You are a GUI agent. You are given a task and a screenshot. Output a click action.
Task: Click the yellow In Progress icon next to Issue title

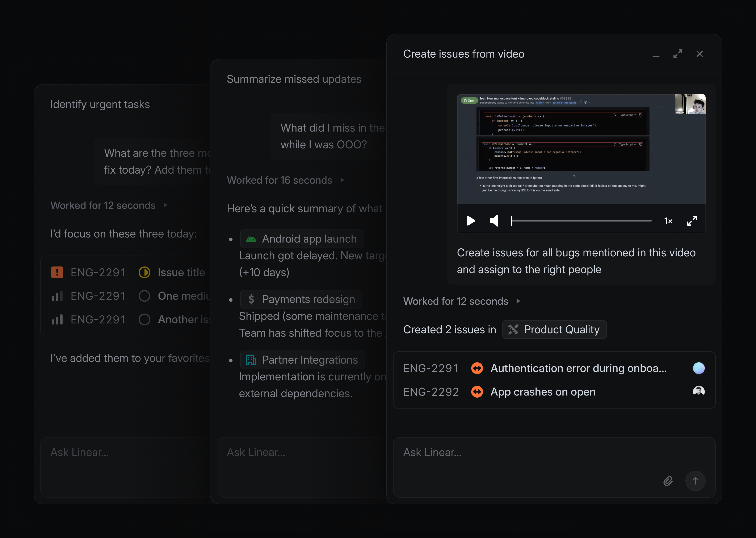[145, 272]
